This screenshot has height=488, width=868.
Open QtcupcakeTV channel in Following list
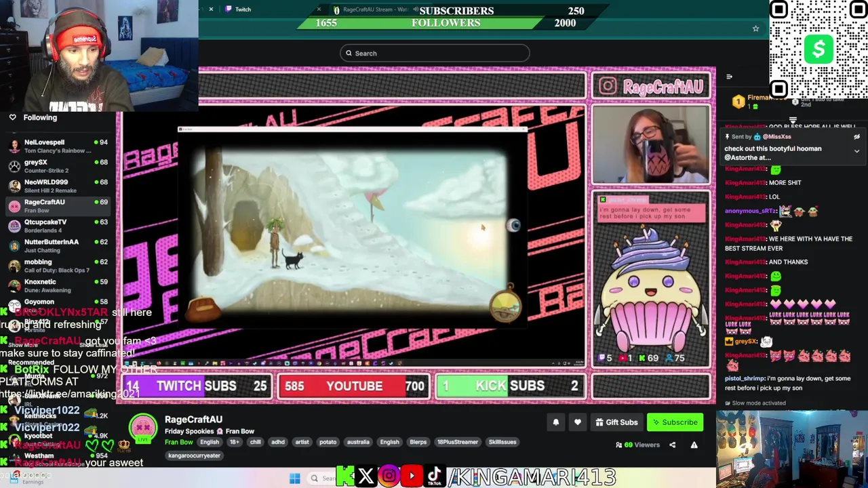coord(58,226)
